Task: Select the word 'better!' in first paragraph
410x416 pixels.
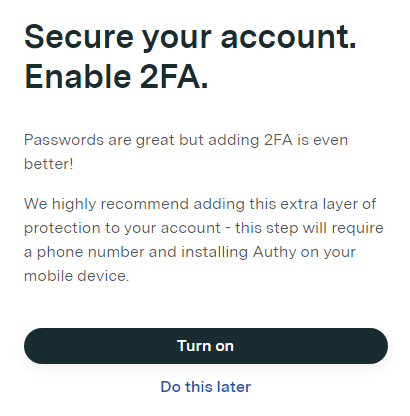Action: (x=49, y=164)
